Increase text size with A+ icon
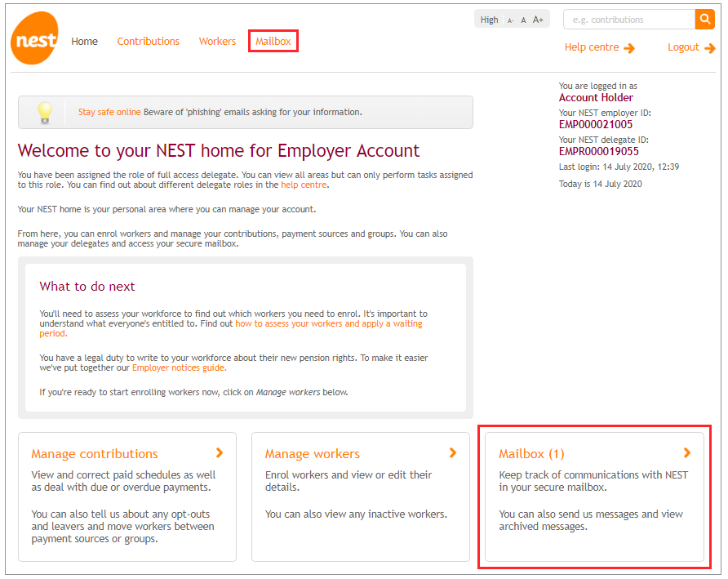728x579 pixels. coord(538,20)
